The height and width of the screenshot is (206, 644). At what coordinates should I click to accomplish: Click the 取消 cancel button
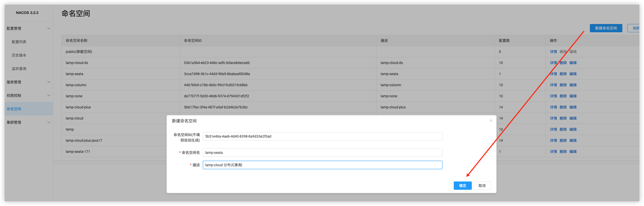pyautogui.click(x=482, y=185)
